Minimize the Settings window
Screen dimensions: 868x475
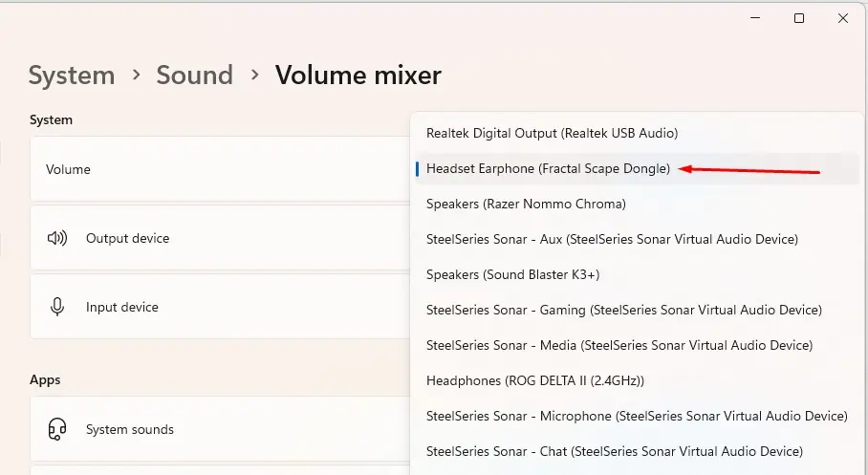(x=755, y=18)
